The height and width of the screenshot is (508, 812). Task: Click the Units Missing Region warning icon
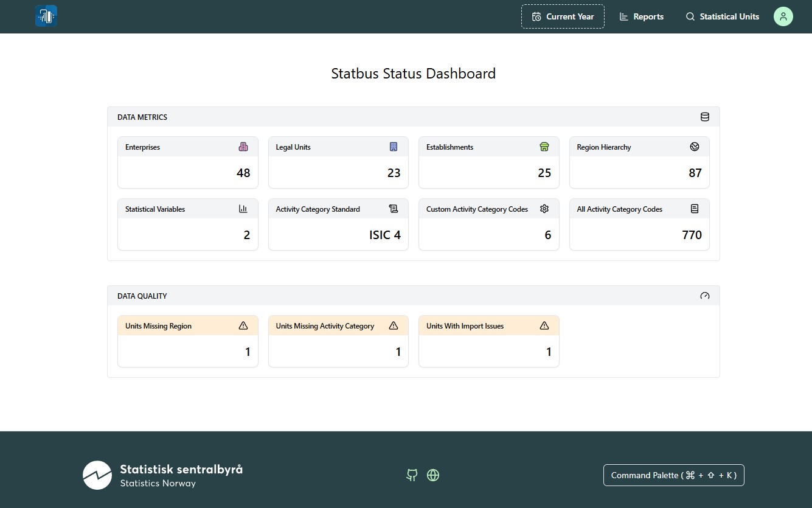[x=243, y=325]
